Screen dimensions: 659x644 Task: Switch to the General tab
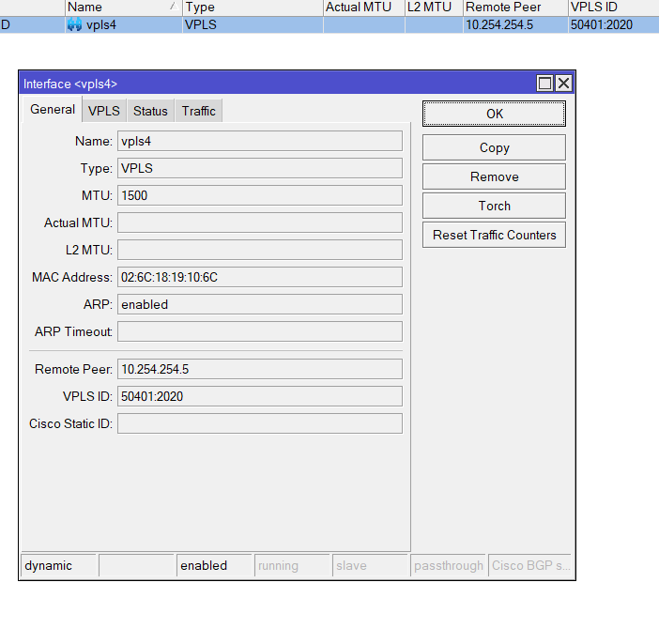coord(53,109)
